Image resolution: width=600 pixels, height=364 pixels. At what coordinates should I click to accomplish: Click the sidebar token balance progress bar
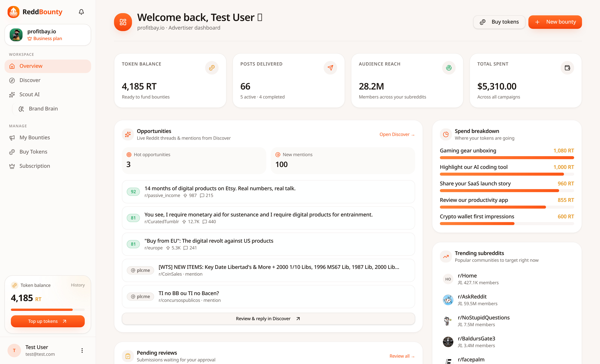(48, 310)
